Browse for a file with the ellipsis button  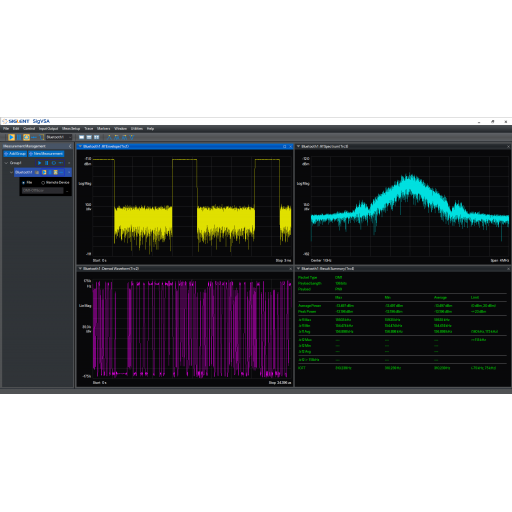tap(67, 191)
